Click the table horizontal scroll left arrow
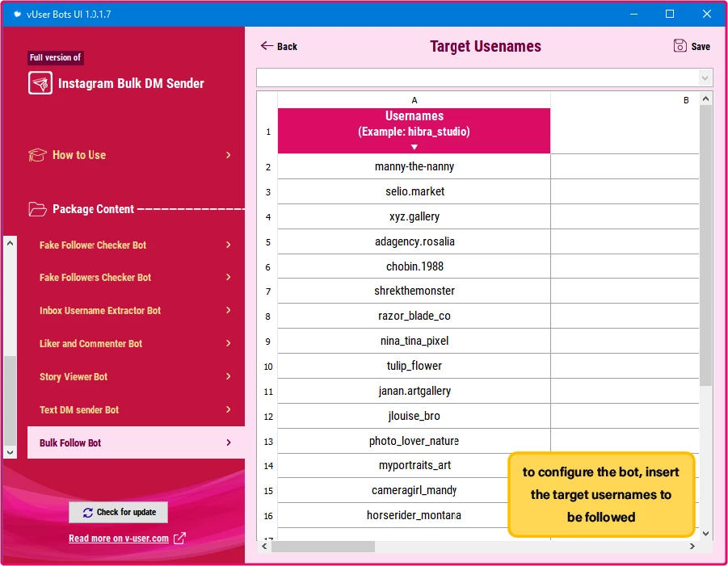The image size is (728, 566). (x=264, y=547)
